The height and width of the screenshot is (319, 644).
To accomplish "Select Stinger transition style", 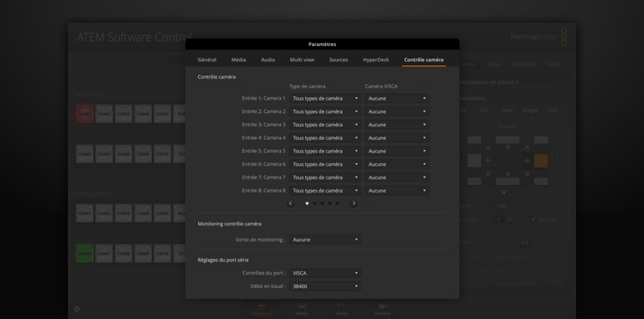I will [530, 111].
